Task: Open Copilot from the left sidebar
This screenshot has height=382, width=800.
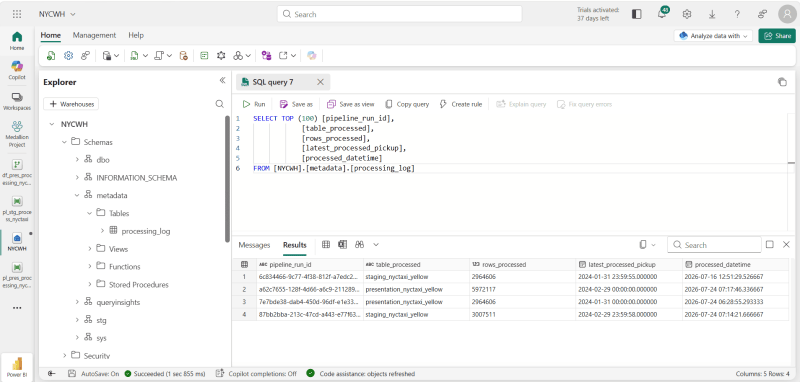Action: point(17,70)
